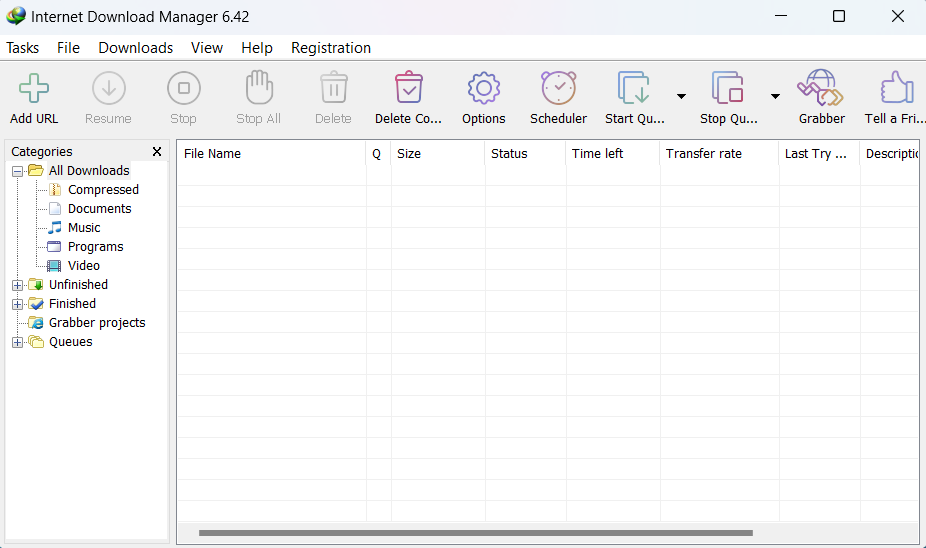The image size is (926, 548).
Task: Select the Compressed category
Action: pos(103,190)
